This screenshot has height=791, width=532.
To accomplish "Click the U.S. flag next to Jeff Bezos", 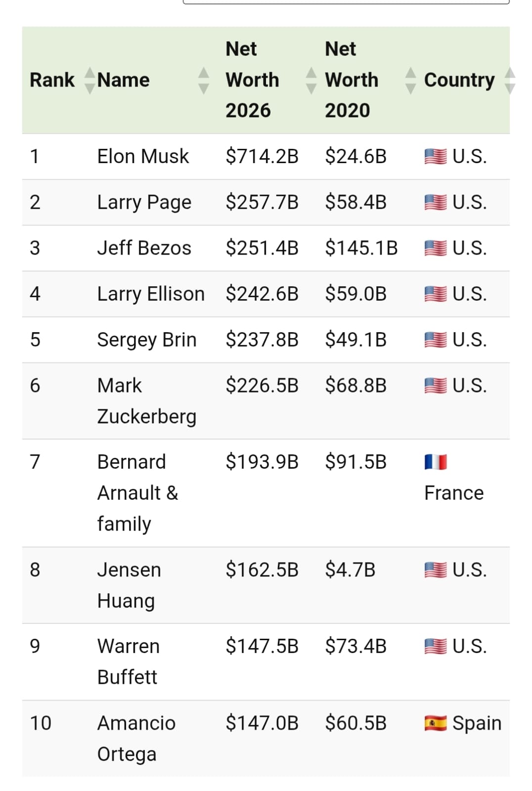I will click(x=437, y=248).
